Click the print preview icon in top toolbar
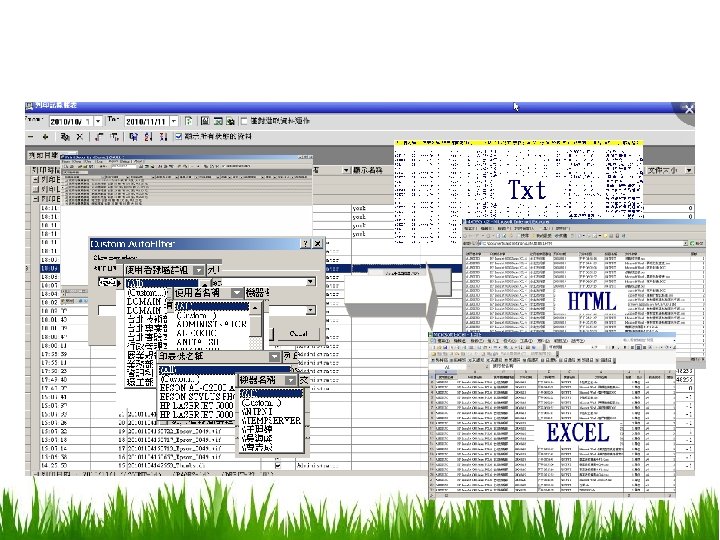This screenshot has width=720, height=540. click(x=205, y=121)
